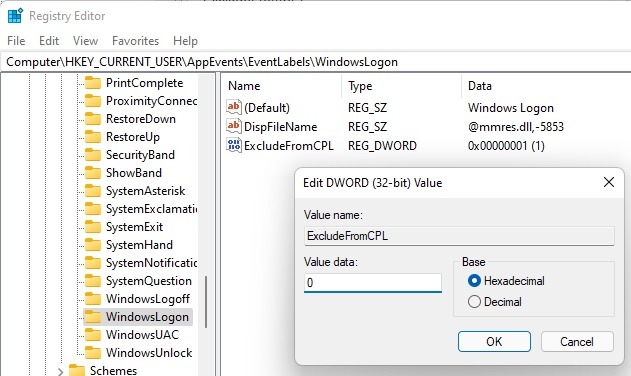Select the SystemExclamation folder icon
Screen dimensions: 631x376
point(93,209)
